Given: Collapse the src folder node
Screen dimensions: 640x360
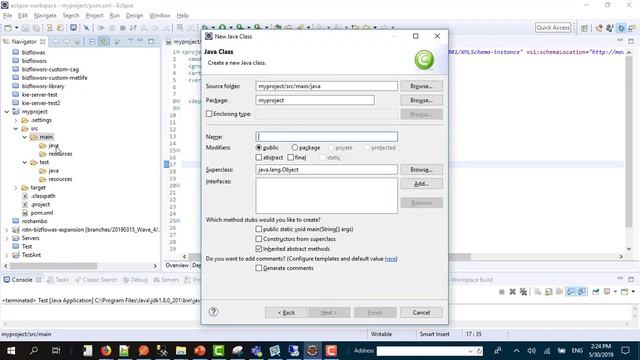Looking at the screenshot, I should tap(16, 129).
